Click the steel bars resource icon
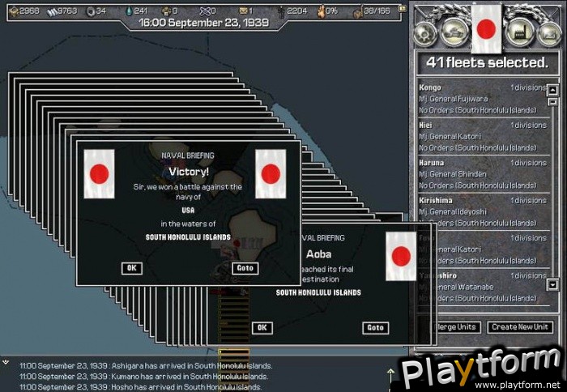This screenshot has height=392, width=567. click(x=52, y=12)
